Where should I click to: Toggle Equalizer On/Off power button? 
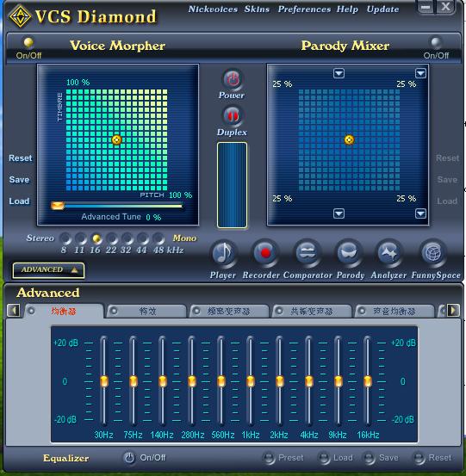point(129,458)
